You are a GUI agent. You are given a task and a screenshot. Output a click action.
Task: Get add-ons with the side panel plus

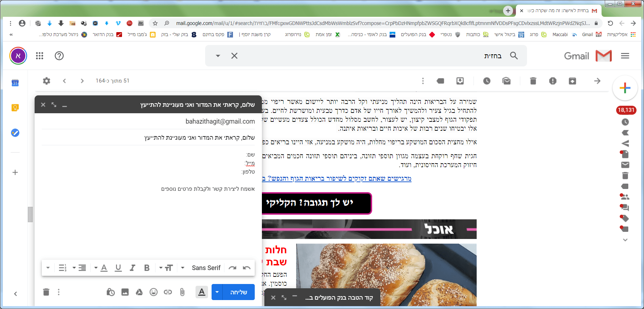pyautogui.click(x=15, y=173)
